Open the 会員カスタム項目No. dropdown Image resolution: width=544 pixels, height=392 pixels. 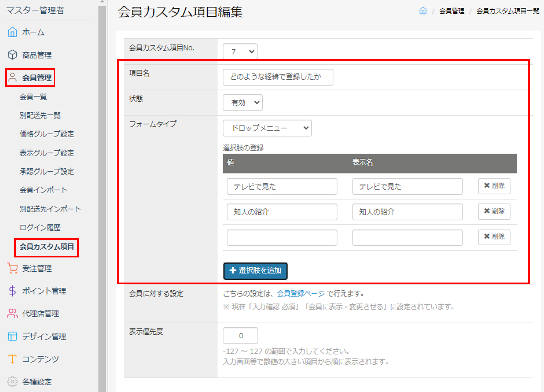point(240,51)
